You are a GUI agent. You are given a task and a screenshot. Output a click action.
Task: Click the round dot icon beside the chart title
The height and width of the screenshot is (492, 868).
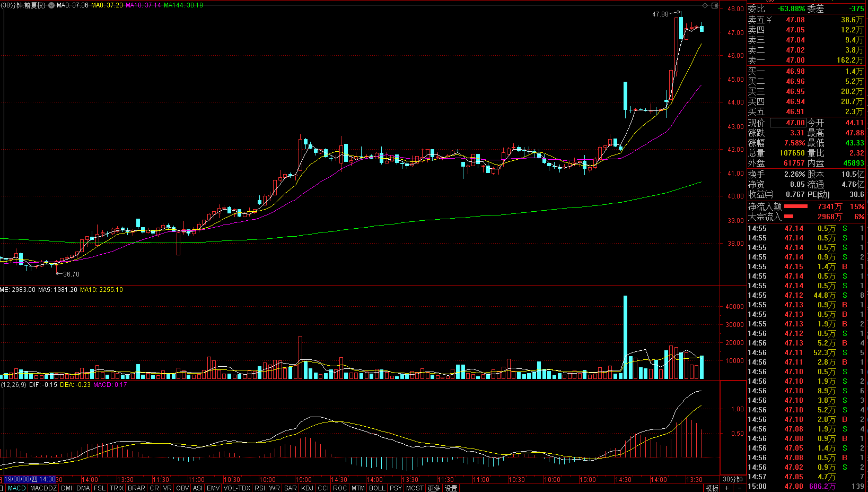click(x=51, y=5)
